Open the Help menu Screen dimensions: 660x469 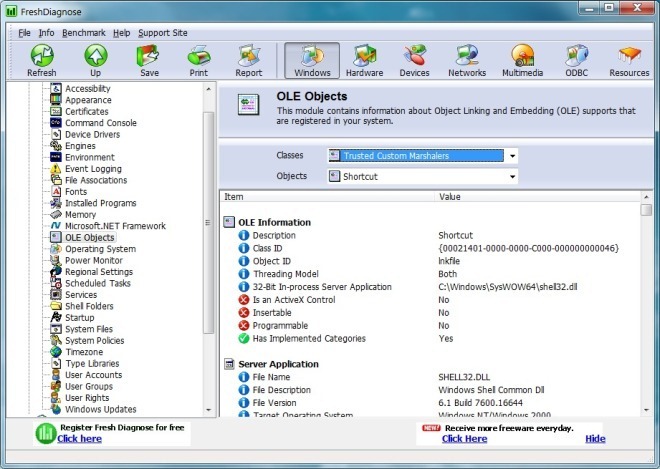tap(121, 33)
